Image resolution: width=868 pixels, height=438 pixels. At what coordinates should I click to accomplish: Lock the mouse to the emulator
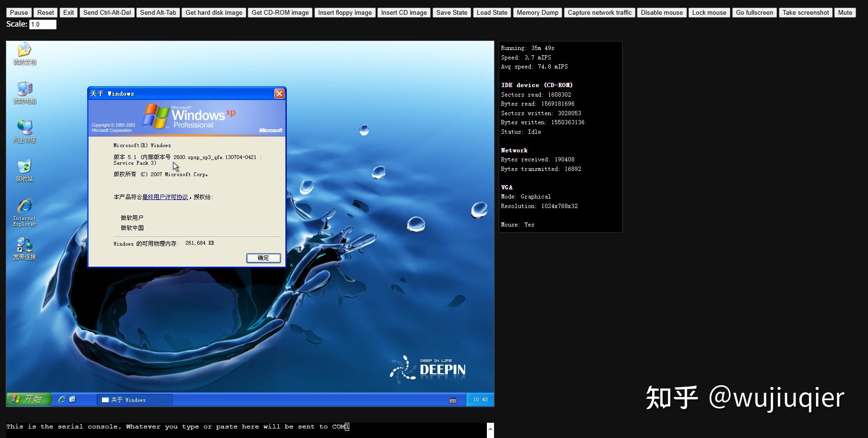point(709,12)
